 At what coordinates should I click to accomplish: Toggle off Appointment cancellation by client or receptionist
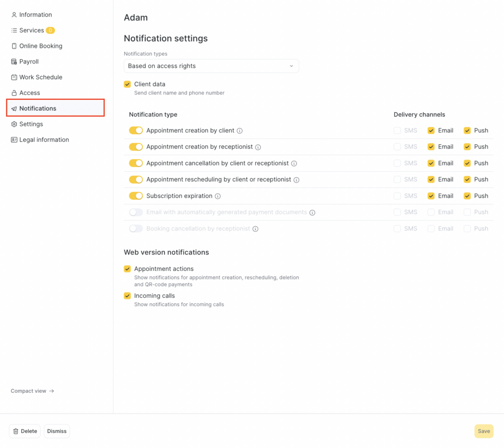click(x=136, y=163)
